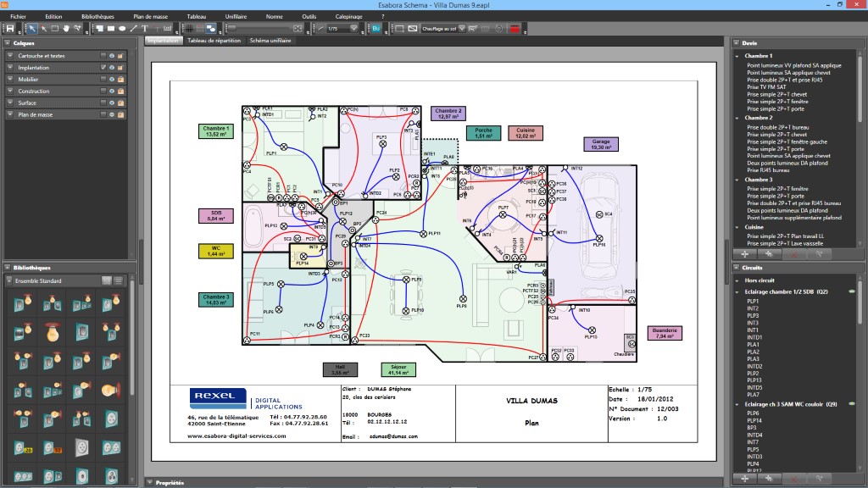Click the Chambre 2 room label

[448, 114]
